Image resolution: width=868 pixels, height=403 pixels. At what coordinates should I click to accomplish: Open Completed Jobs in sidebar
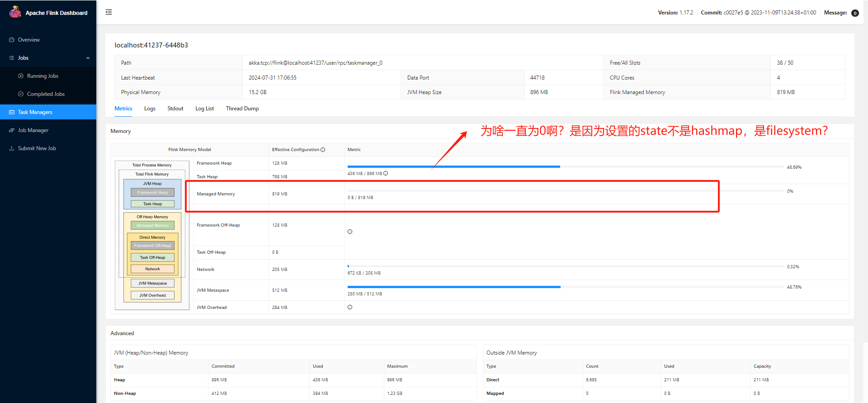click(48, 94)
